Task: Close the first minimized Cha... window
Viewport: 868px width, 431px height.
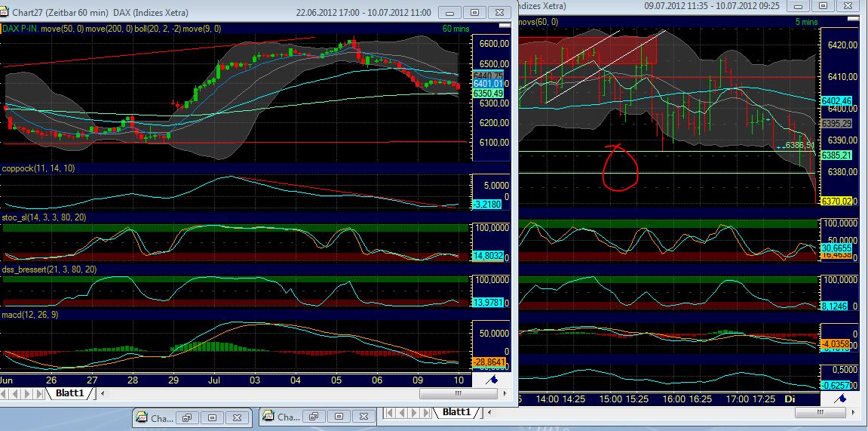Action: [x=237, y=417]
